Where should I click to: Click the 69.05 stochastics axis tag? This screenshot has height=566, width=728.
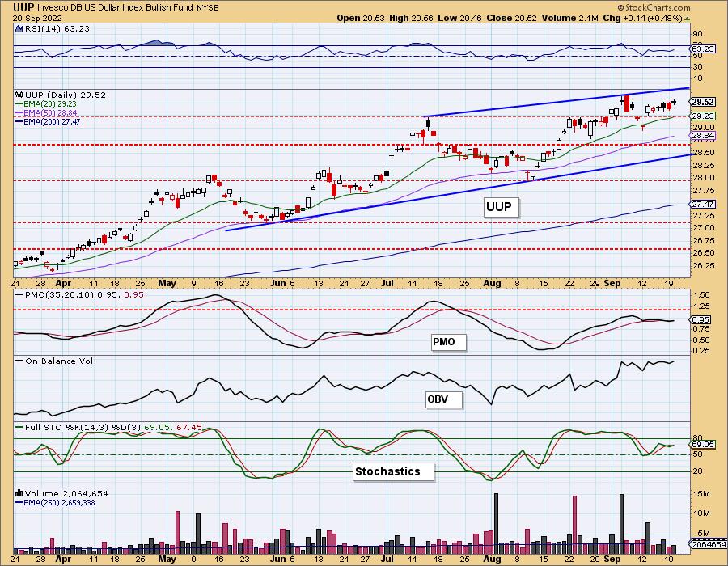[x=703, y=444]
